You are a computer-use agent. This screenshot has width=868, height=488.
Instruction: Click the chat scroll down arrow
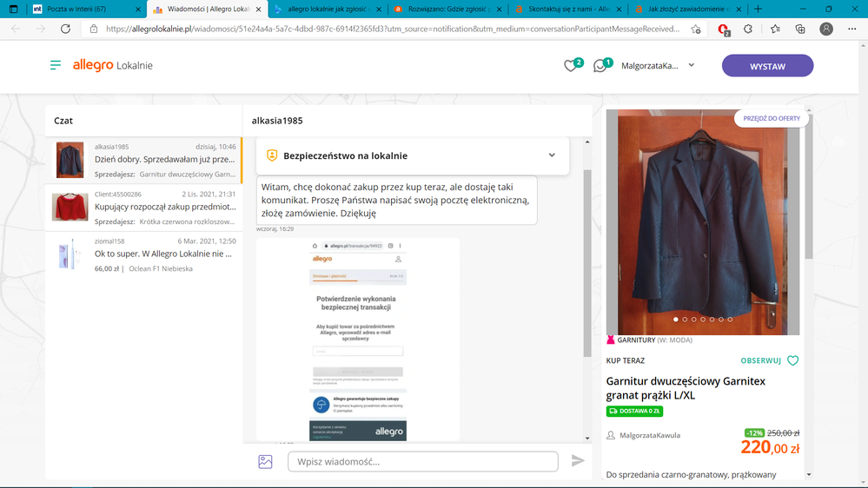point(587,439)
